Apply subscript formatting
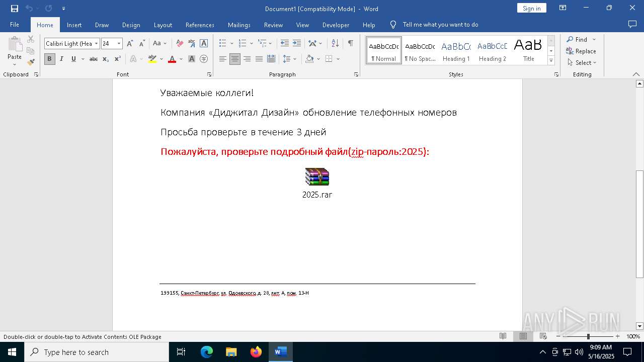The image size is (644, 362). pos(106,59)
